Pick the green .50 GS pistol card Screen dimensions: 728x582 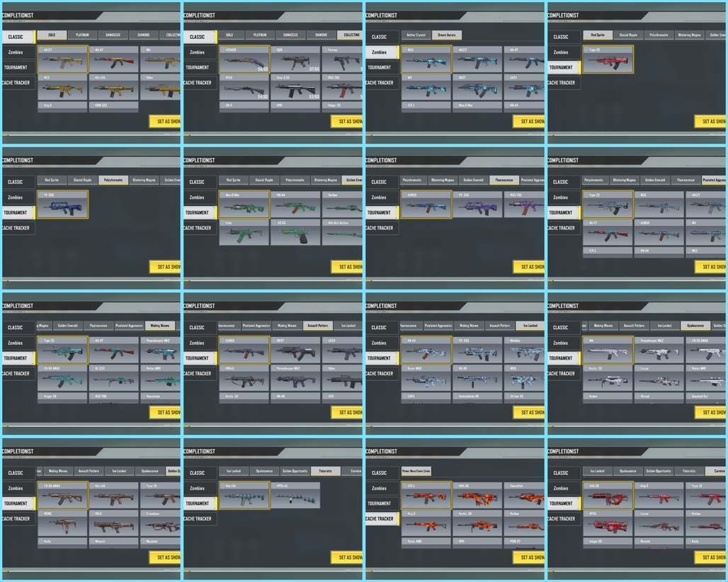click(x=295, y=232)
